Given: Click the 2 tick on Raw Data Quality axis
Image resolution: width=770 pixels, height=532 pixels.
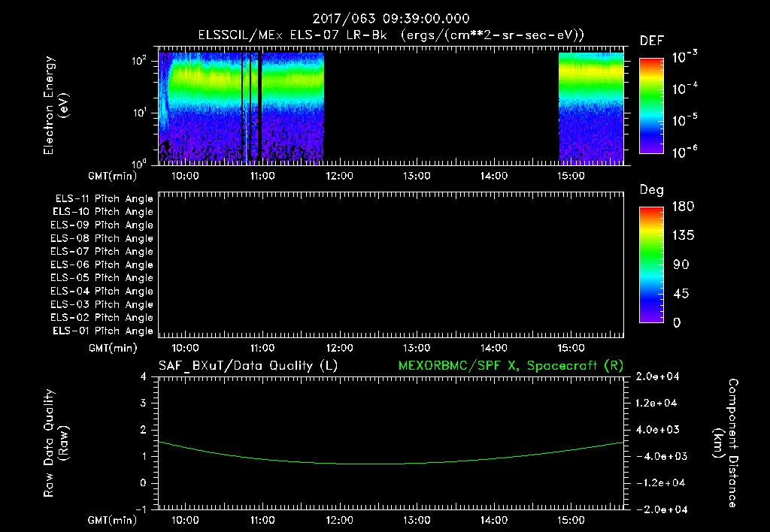Looking at the screenshot, I should [143, 430].
